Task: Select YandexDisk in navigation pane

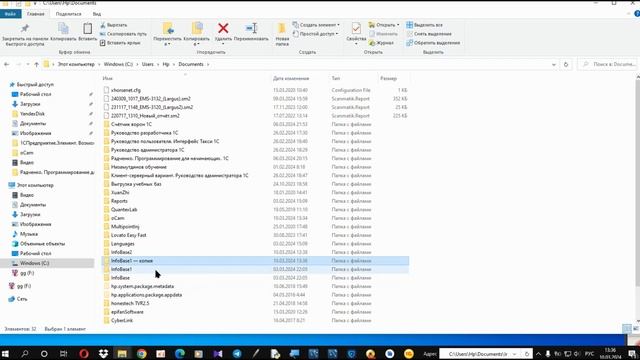Action: tap(32, 114)
